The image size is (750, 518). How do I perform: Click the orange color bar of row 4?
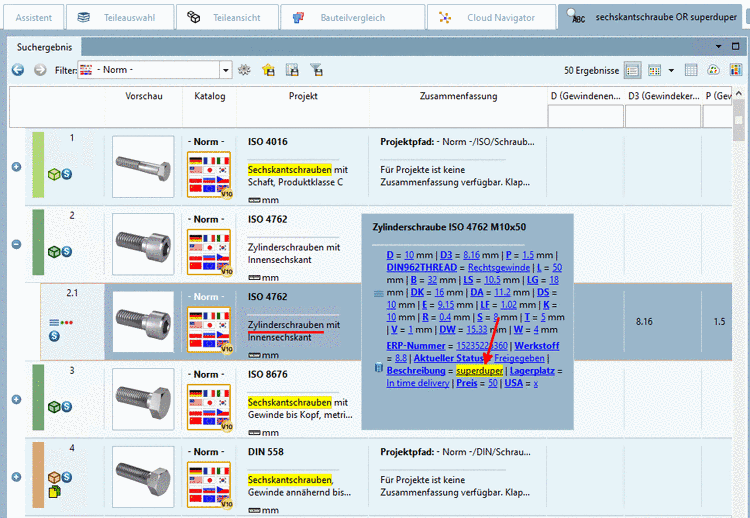[38, 474]
